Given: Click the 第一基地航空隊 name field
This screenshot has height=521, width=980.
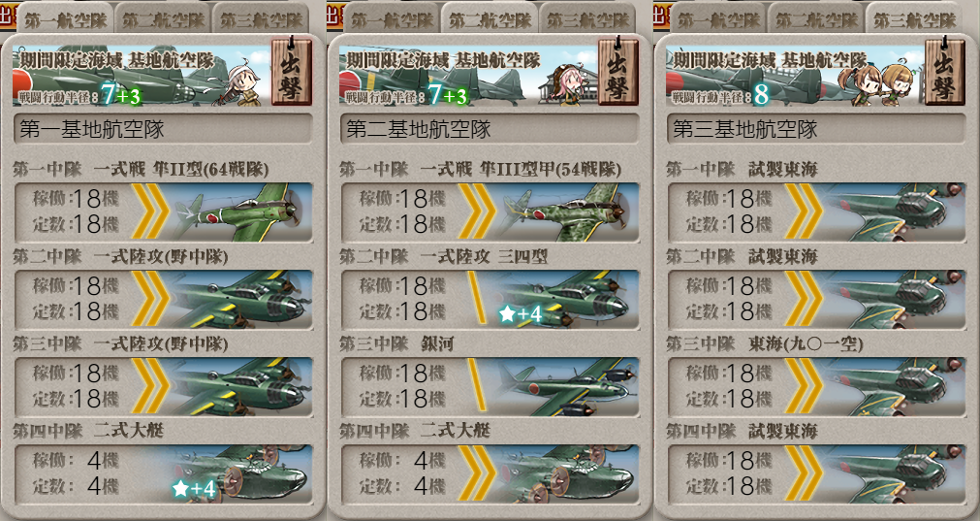Looking at the screenshot, I should click(x=163, y=129).
